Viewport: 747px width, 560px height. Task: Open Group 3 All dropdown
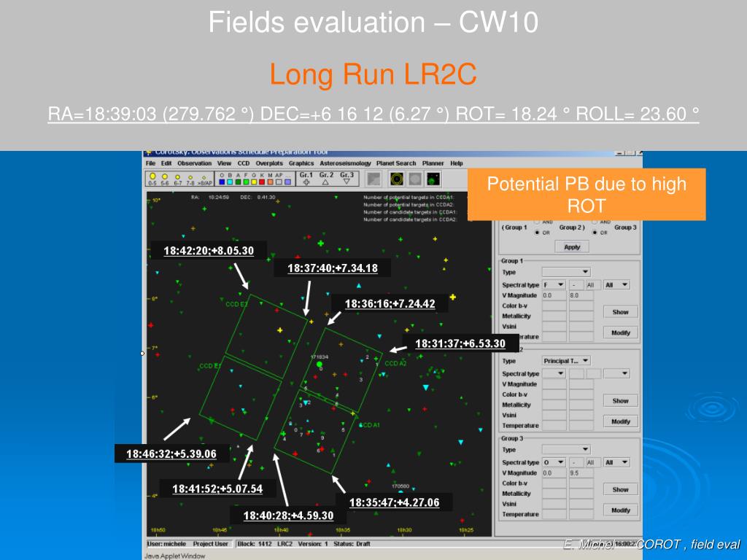coord(616,462)
